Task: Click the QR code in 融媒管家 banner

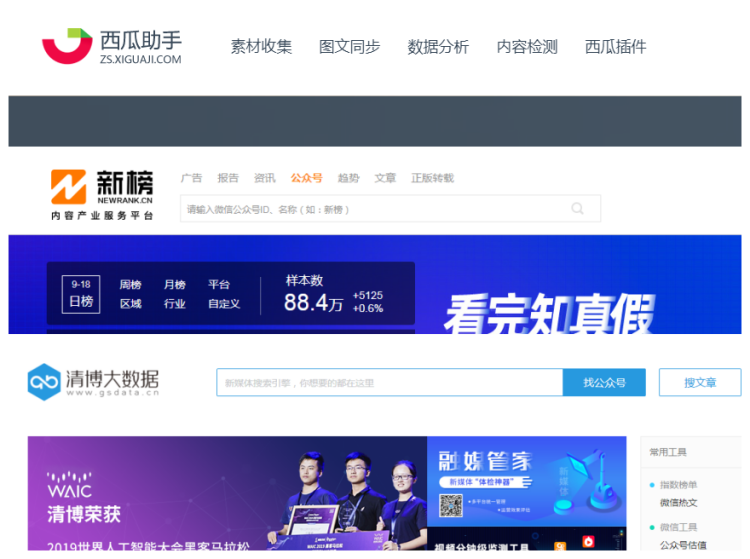Action: tap(452, 505)
